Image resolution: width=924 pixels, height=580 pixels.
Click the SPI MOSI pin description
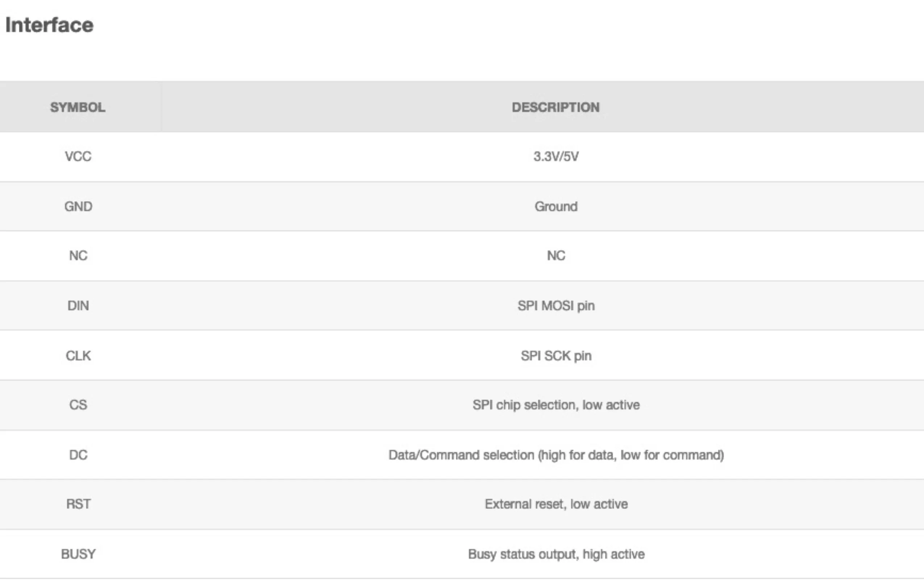point(556,306)
